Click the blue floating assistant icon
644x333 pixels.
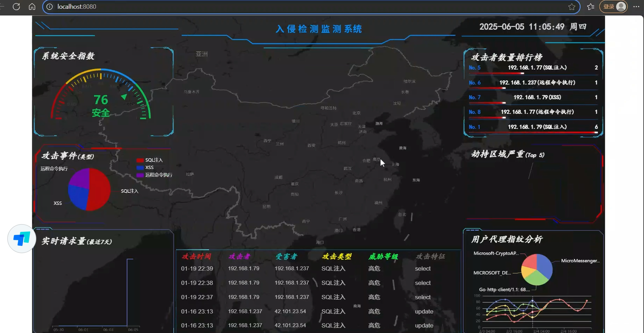coord(21,239)
